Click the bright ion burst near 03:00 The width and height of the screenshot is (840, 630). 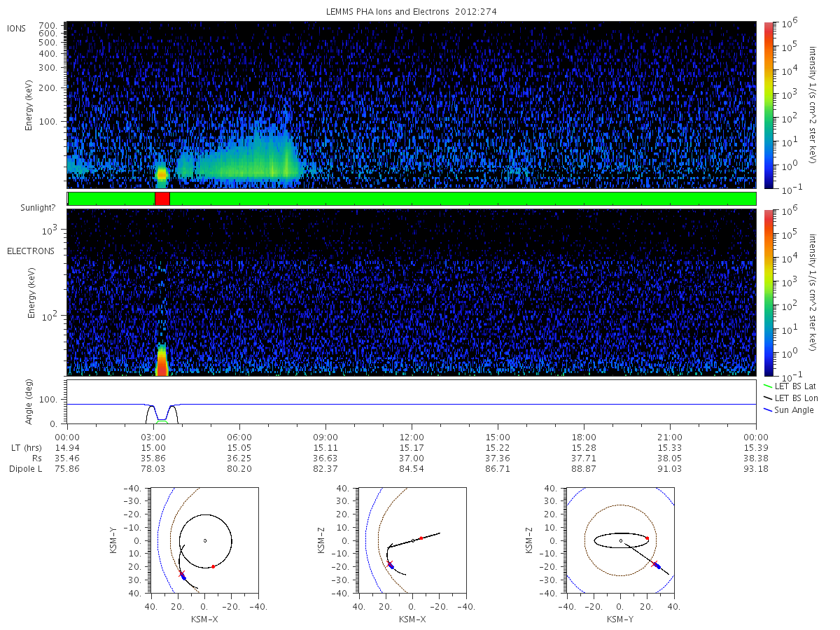coord(162,174)
